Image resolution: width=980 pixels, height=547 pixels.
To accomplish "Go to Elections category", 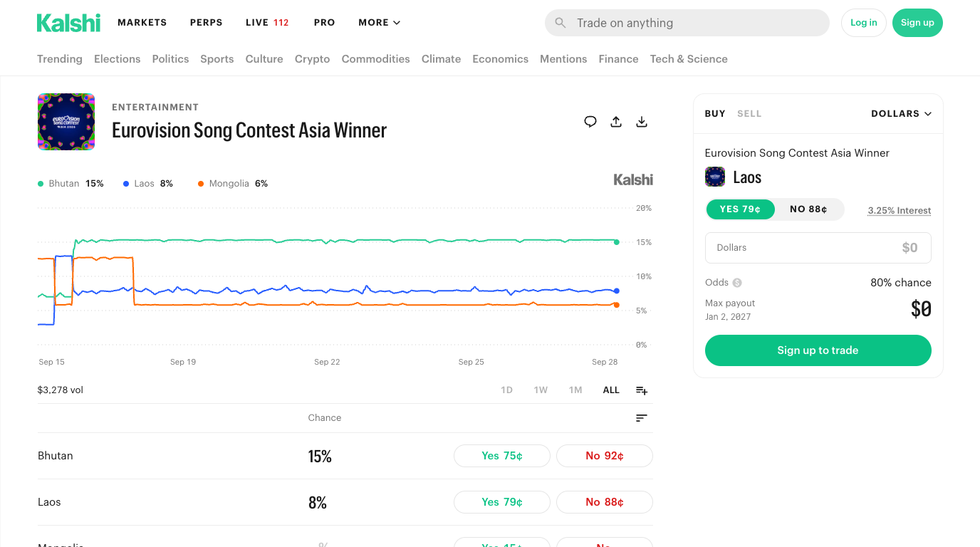I will coord(118,59).
